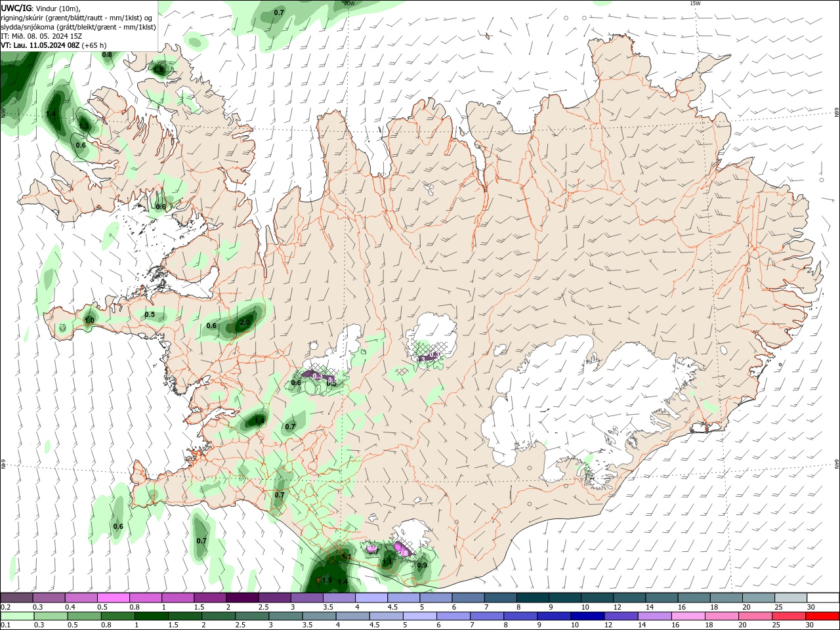Click the '2.0' precipitation value on the map
Screen dimensions: 840x630
click(x=245, y=322)
